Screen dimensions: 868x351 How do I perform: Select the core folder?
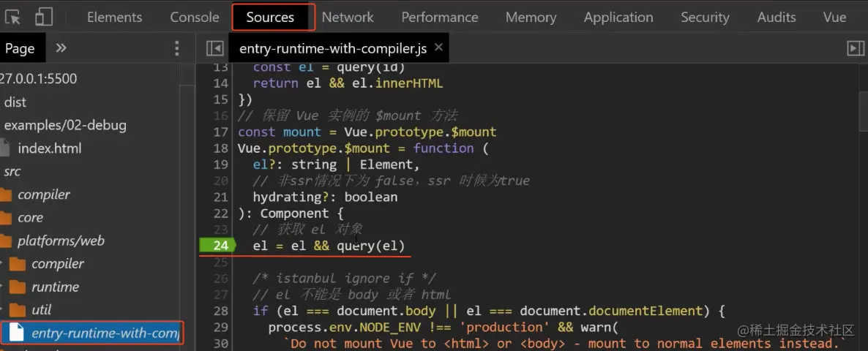31,218
